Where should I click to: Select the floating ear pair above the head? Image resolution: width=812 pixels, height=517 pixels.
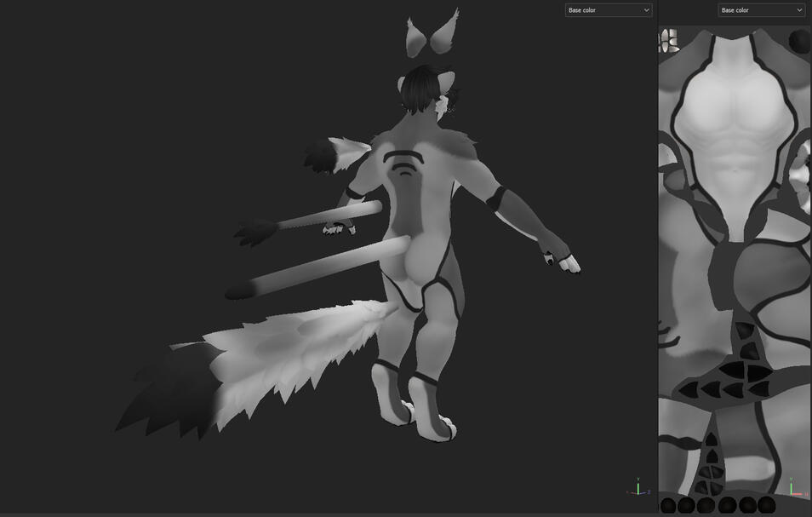click(432, 34)
